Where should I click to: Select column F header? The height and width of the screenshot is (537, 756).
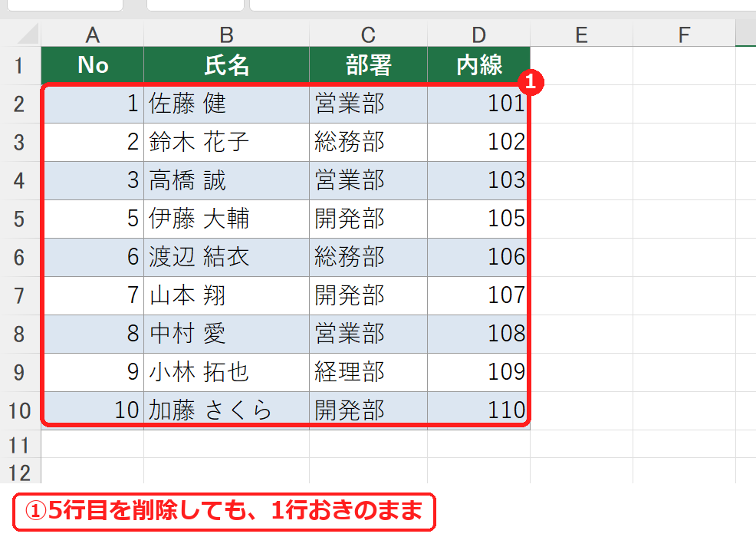pos(684,35)
